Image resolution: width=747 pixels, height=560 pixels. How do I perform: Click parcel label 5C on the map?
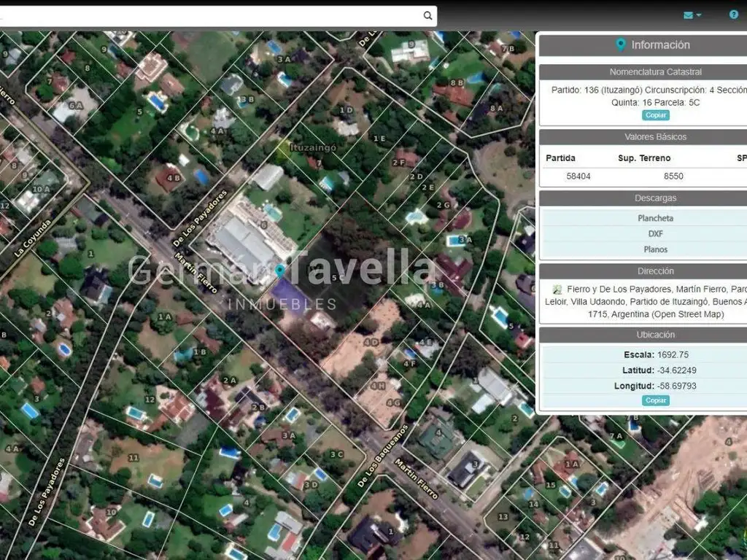[x=337, y=278]
